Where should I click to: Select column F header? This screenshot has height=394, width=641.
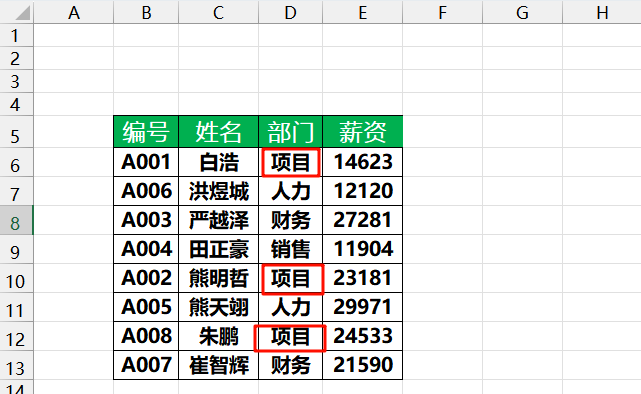[442, 12]
